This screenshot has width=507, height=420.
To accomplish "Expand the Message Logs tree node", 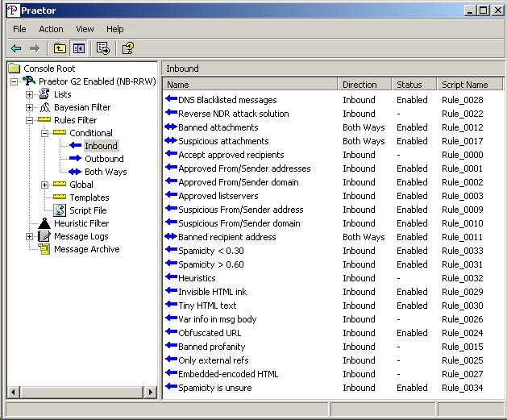I will 29,236.
